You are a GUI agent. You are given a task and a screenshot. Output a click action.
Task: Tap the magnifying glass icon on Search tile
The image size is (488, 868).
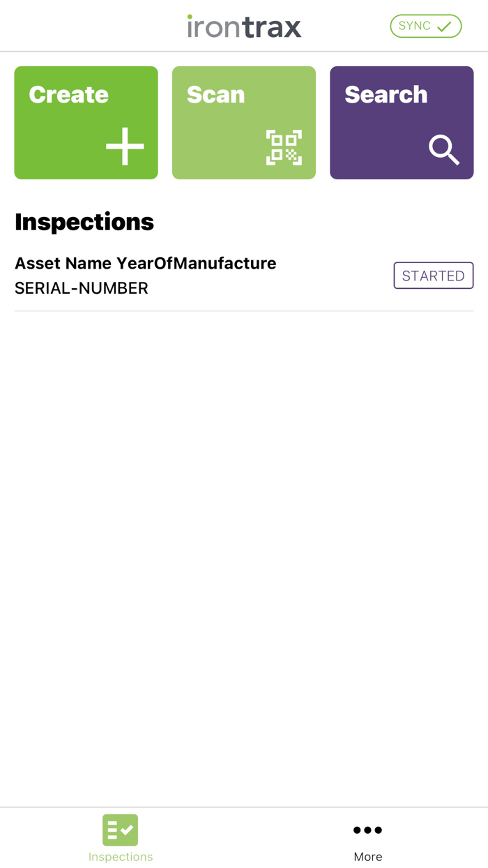[x=444, y=150]
